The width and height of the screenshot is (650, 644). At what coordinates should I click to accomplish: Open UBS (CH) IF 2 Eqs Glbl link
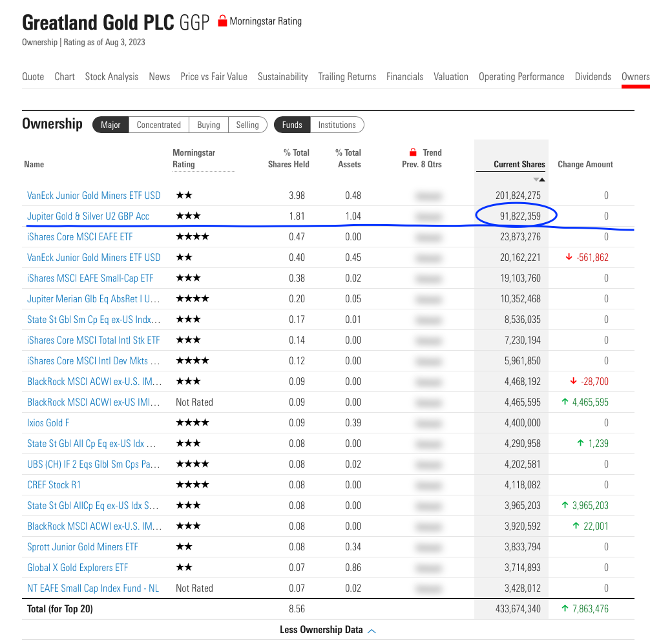[93, 464]
